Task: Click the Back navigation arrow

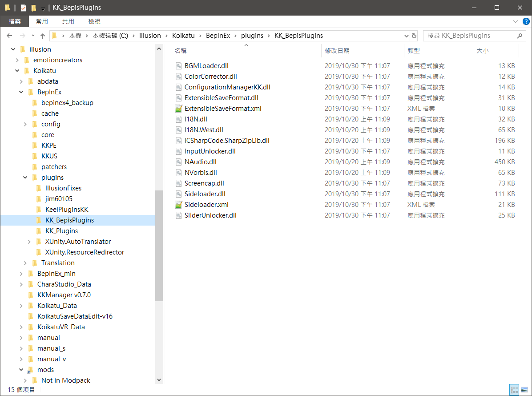Action: 9,36
